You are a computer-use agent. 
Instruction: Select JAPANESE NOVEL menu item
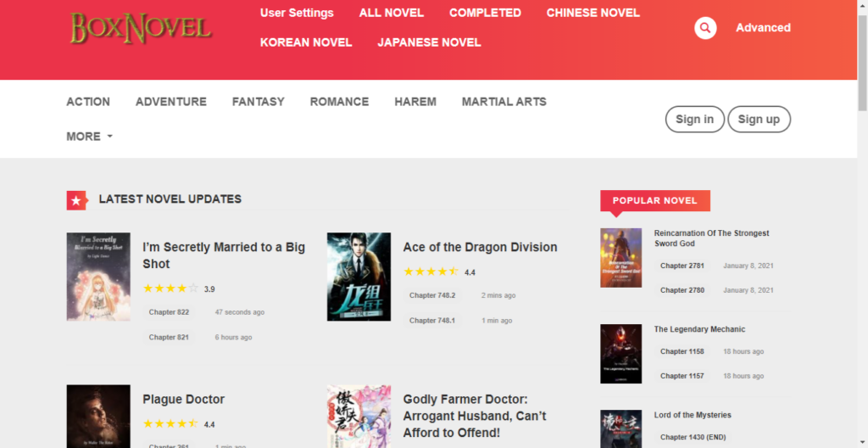click(x=429, y=42)
